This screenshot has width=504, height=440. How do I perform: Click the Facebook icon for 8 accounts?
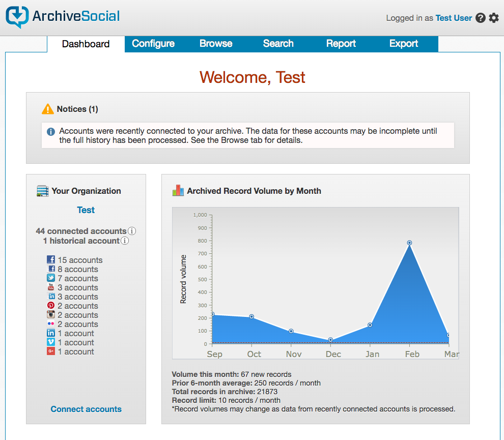click(x=51, y=269)
